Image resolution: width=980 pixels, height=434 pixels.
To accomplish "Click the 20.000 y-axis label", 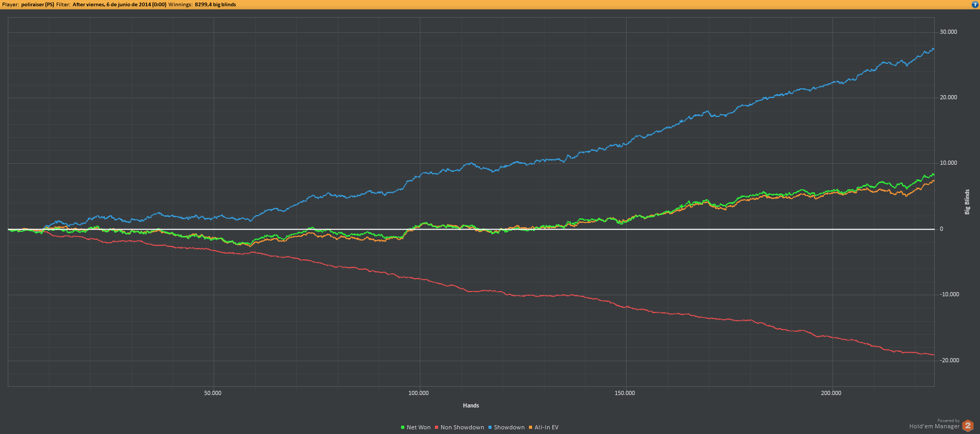I will [x=948, y=97].
